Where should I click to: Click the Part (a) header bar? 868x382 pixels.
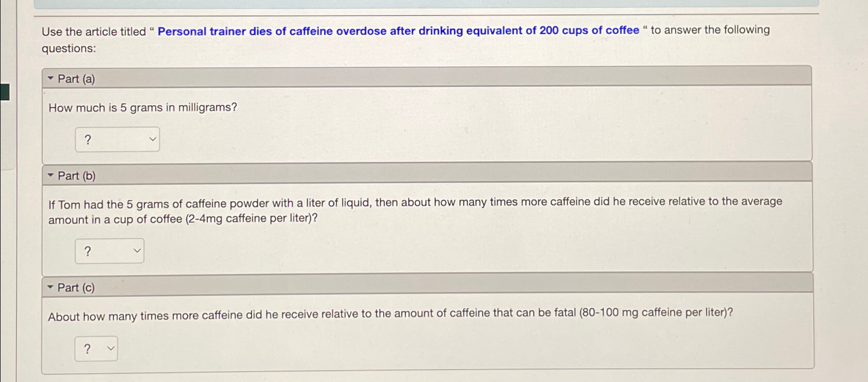(413, 78)
